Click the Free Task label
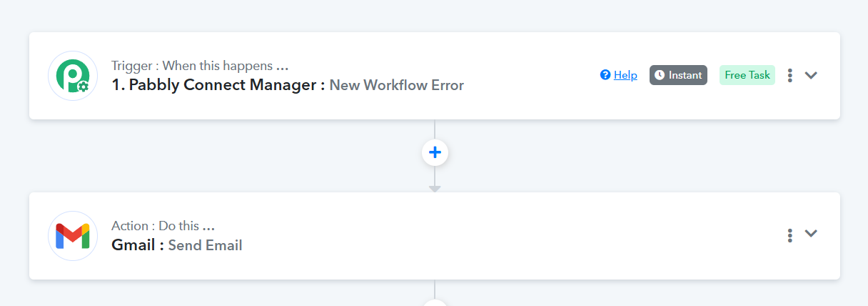The height and width of the screenshot is (306, 868). (x=747, y=75)
